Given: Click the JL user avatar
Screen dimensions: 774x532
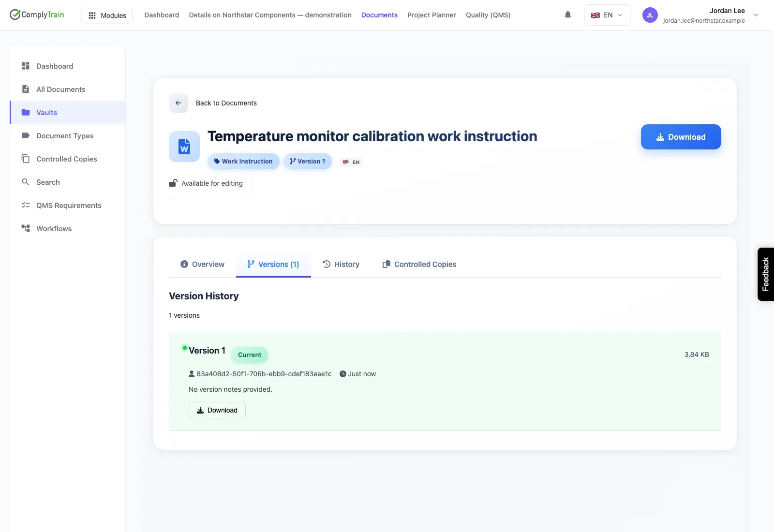Looking at the screenshot, I should [650, 15].
